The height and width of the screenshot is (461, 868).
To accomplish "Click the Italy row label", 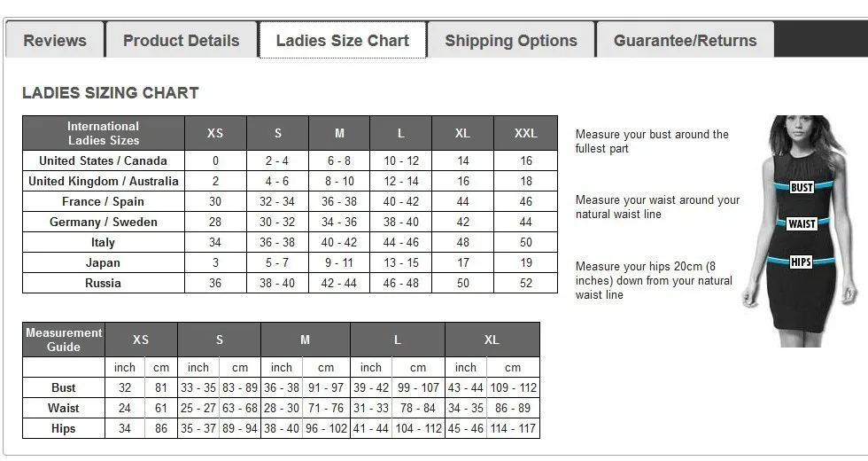I will click(x=103, y=242).
